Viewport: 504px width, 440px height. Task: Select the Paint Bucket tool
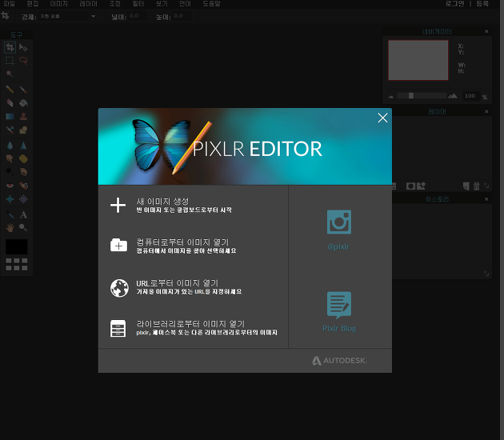[x=23, y=103]
